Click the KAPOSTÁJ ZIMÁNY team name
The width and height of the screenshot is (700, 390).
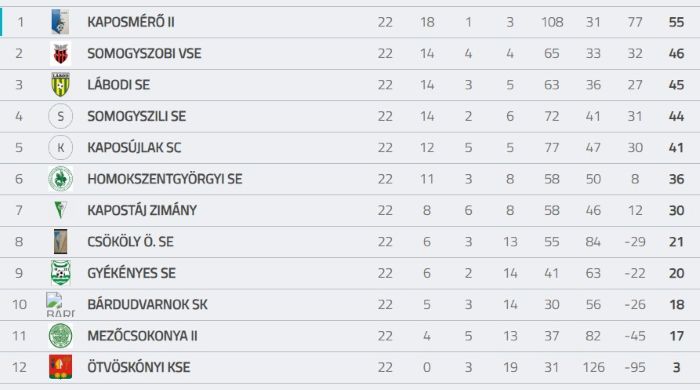pos(142,210)
